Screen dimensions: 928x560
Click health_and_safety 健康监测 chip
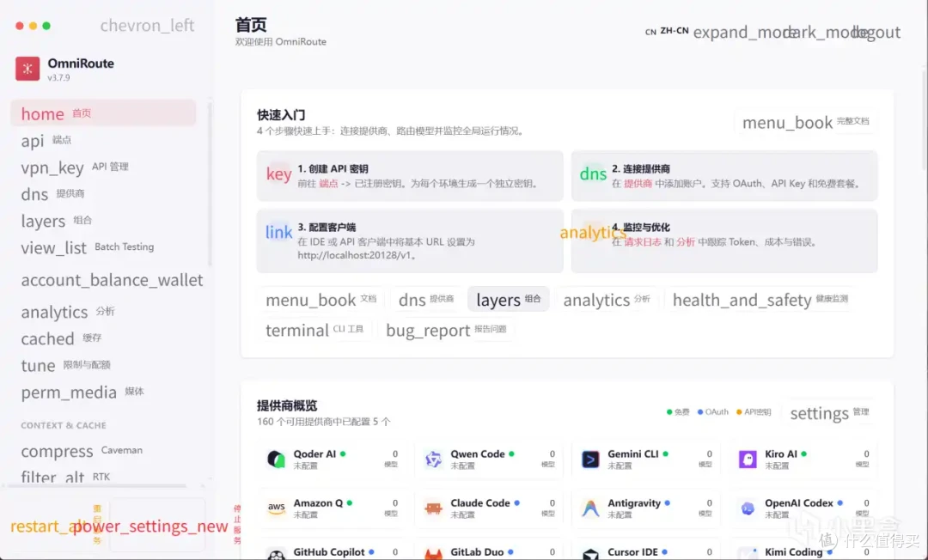[x=760, y=299]
